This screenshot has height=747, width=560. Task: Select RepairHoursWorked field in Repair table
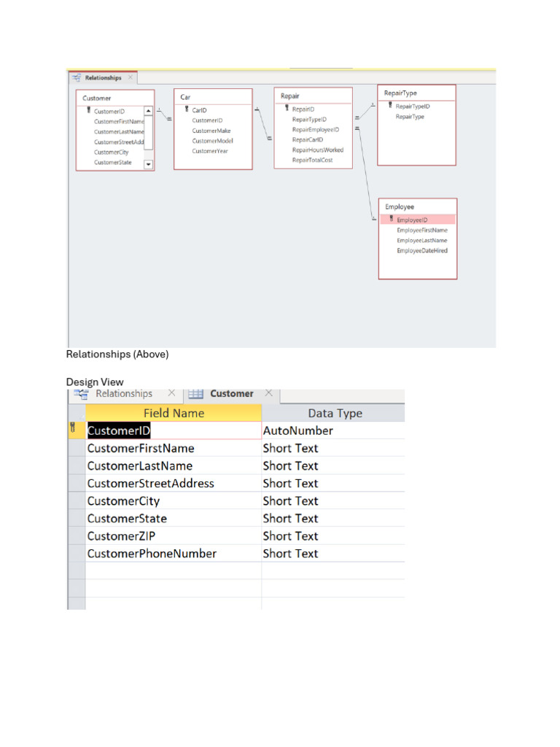[x=318, y=150]
